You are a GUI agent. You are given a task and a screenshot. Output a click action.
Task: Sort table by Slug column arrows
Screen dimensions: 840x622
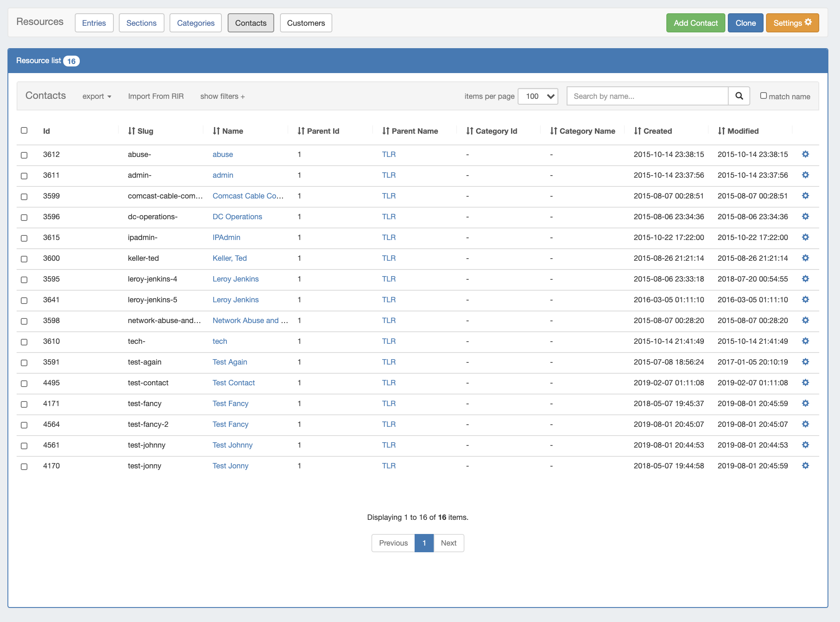pyautogui.click(x=132, y=131)
